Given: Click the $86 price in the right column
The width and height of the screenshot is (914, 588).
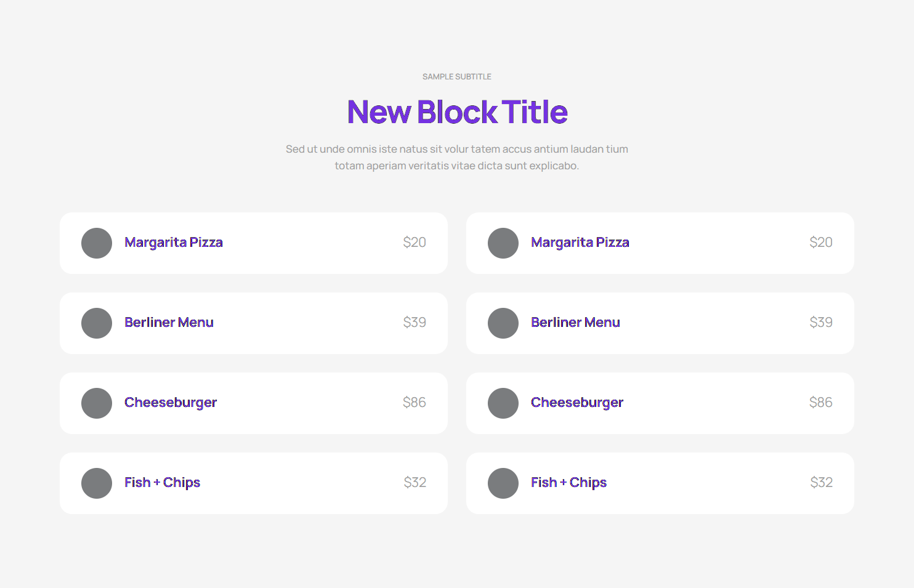Looking at the screenshot, I should [x=820, y=403].
